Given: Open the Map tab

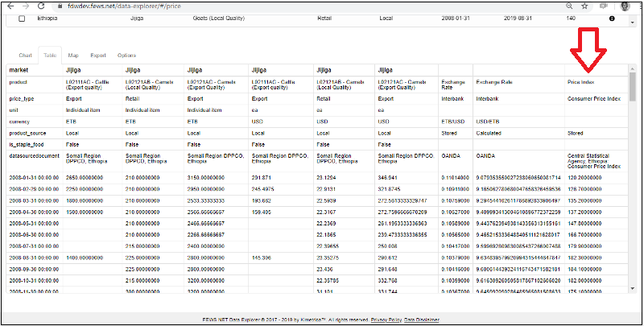Looking at the screenshot, I should point(73,56).
